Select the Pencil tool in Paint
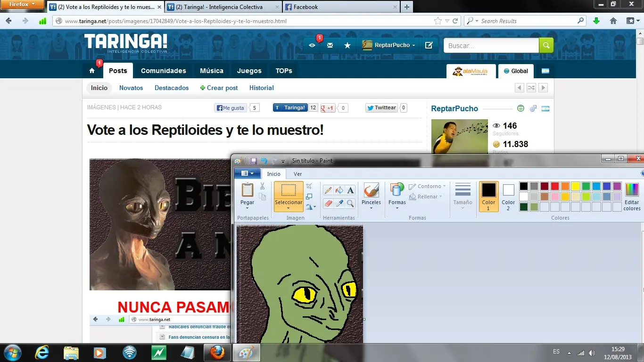Viewport: 644px width, 362px height. coord(329,190)
